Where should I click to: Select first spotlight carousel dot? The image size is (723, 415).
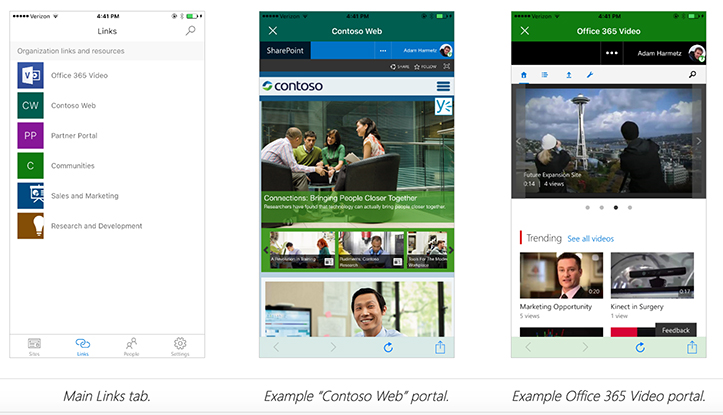(587, 208)
